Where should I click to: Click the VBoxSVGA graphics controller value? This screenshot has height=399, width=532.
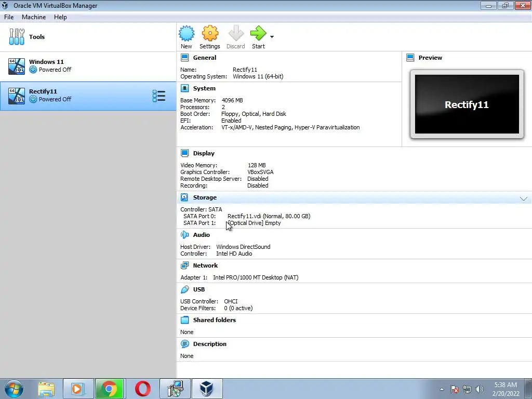(260, 172)
